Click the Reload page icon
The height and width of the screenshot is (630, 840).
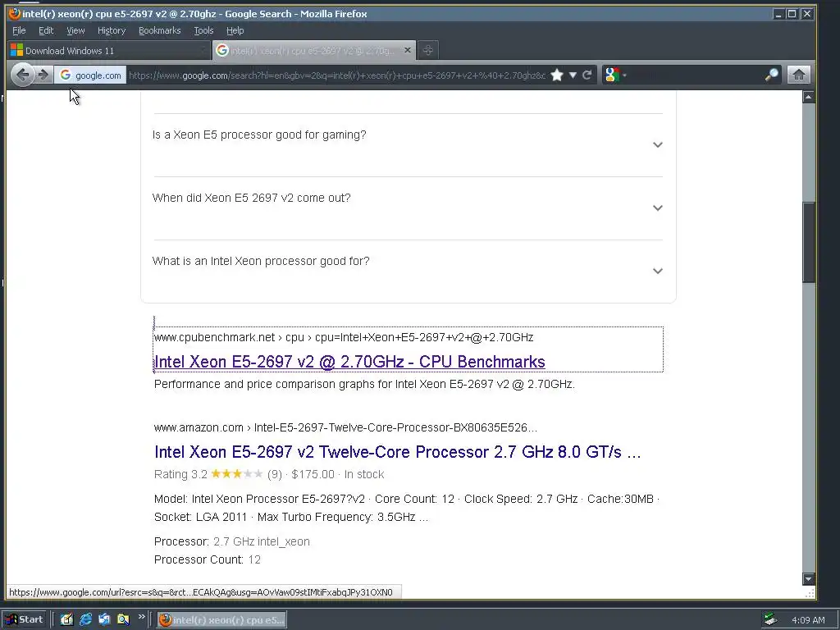(x=587, y=75)
